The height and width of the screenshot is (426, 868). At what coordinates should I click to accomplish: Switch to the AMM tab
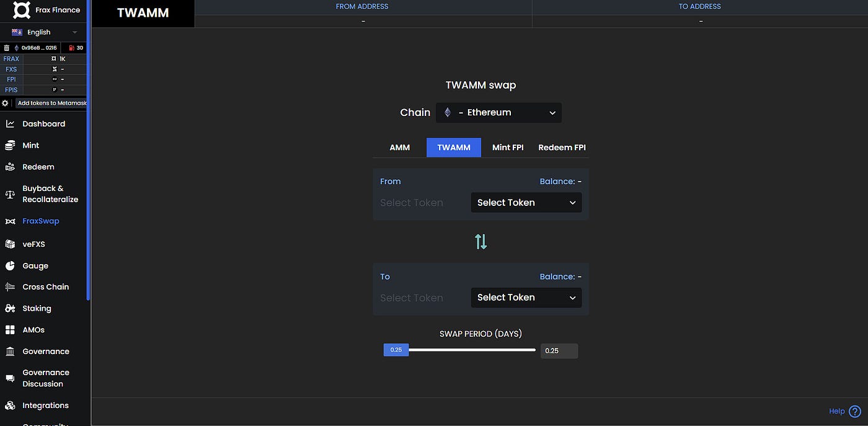[400, 148]
